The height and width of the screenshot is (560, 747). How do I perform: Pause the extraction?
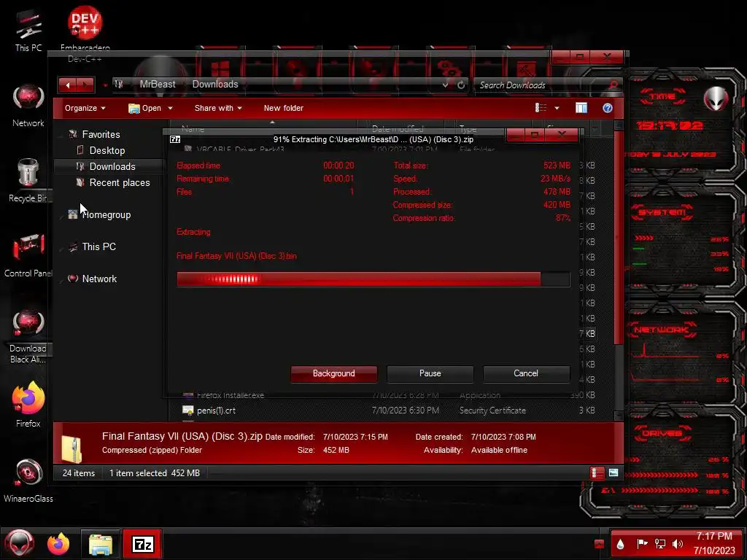click(430, 374)
